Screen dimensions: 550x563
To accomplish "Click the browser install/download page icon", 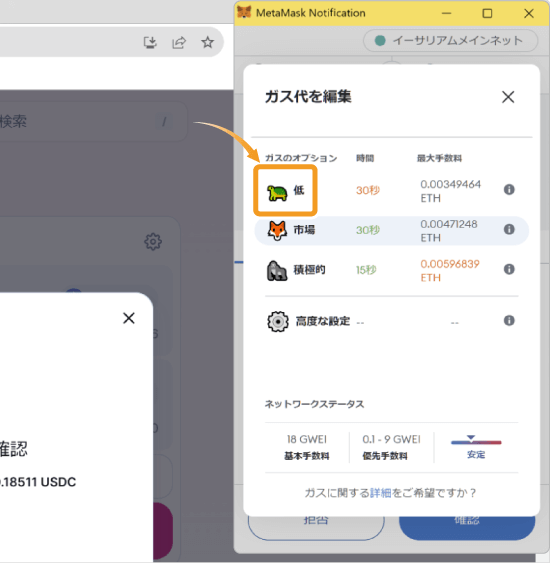I will click(x=150, y=42).
